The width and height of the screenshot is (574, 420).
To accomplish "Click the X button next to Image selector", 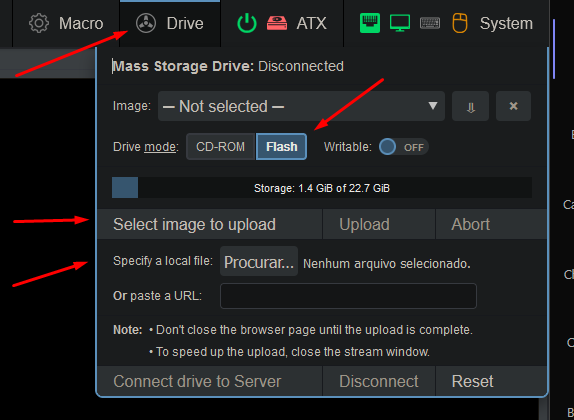I will 513,106.
